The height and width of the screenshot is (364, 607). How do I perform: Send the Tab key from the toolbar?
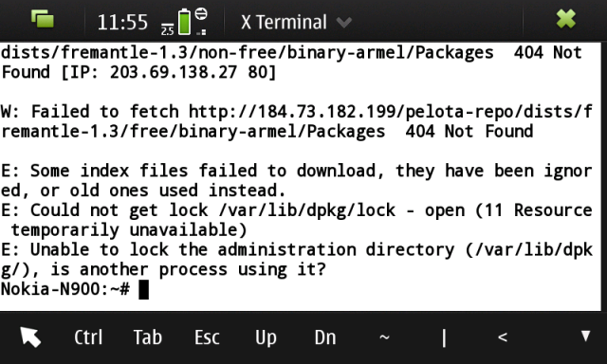[148, 337]
